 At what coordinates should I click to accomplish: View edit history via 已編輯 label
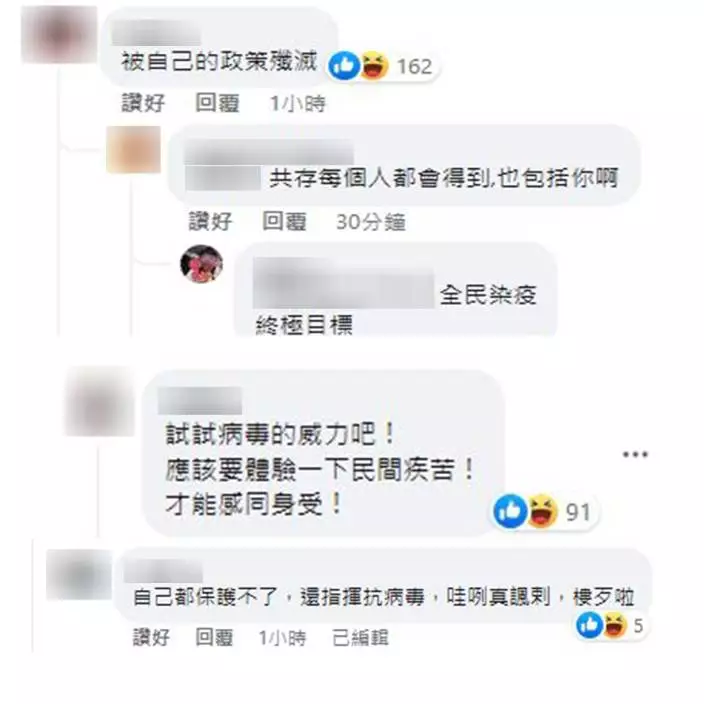pos(360,638)
